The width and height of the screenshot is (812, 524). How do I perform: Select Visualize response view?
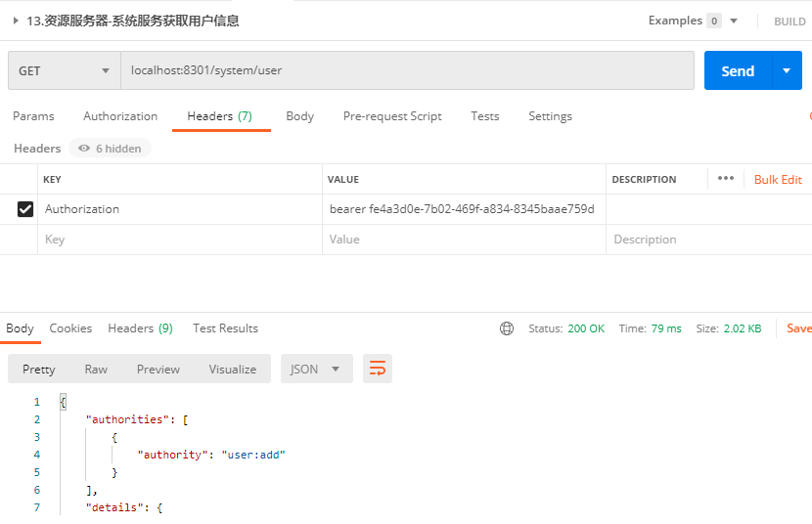[233, 369]
